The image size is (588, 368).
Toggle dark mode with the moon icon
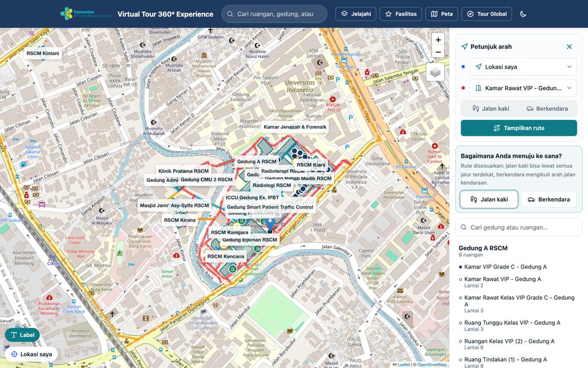523,14
